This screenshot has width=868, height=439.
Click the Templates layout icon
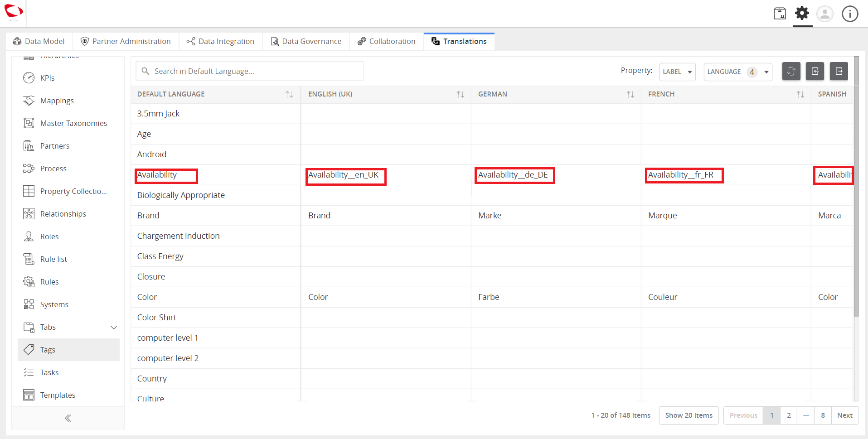[x=29, y=395]
